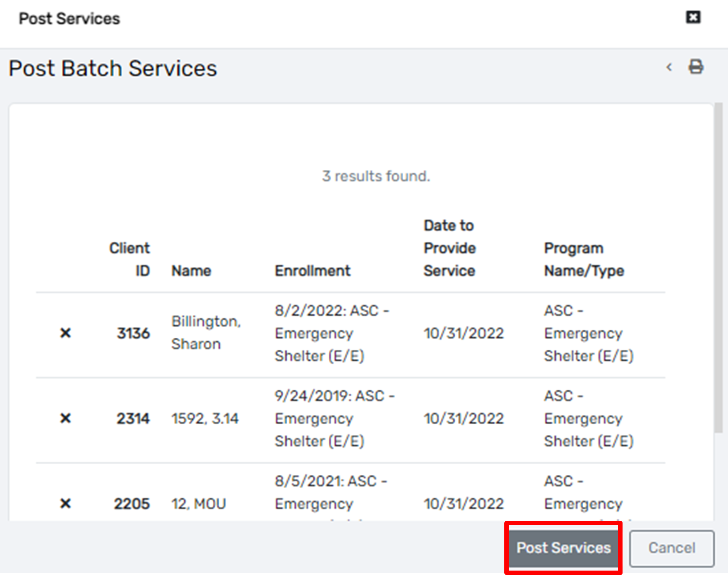
Task: Sort by the Name column header
Action: click(x=191, y=270)
